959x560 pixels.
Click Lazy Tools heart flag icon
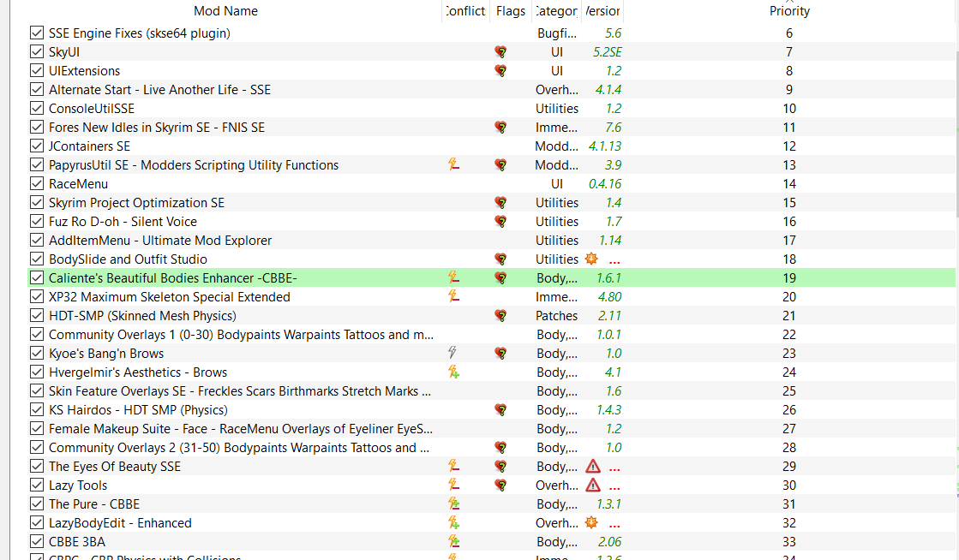pos(500,486)
